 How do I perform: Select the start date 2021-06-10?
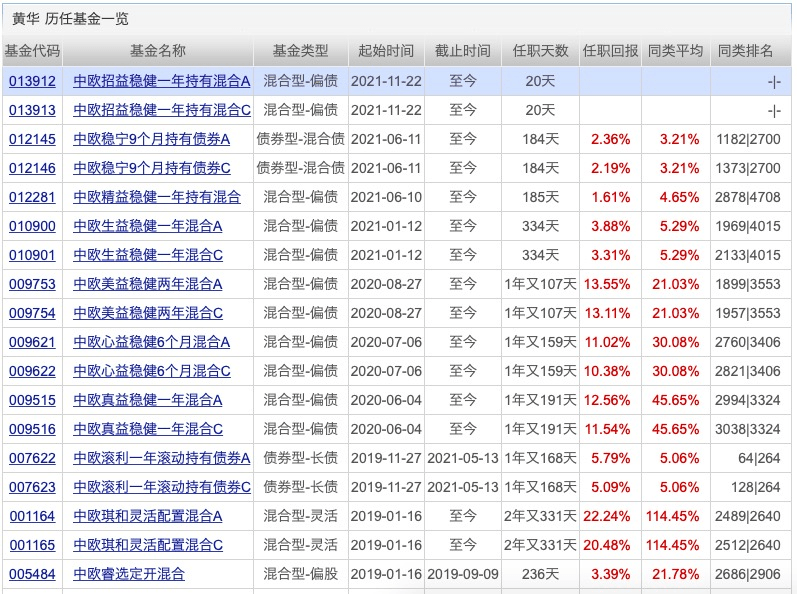(386, 197)
